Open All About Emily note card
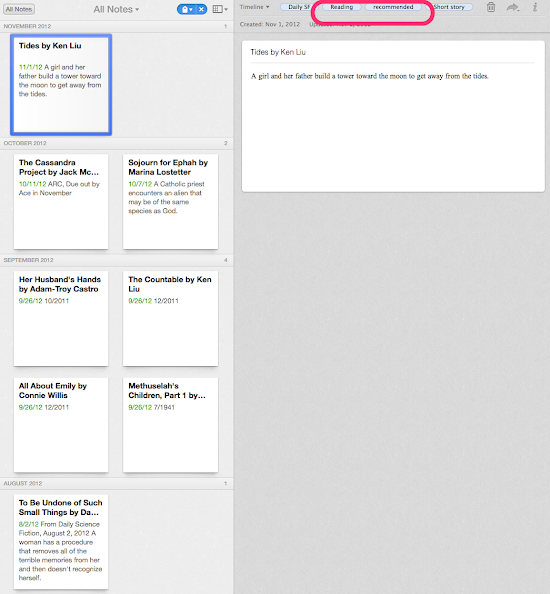Image resolution: width=550 pixels, height=594 pixels. coord(61,425)
